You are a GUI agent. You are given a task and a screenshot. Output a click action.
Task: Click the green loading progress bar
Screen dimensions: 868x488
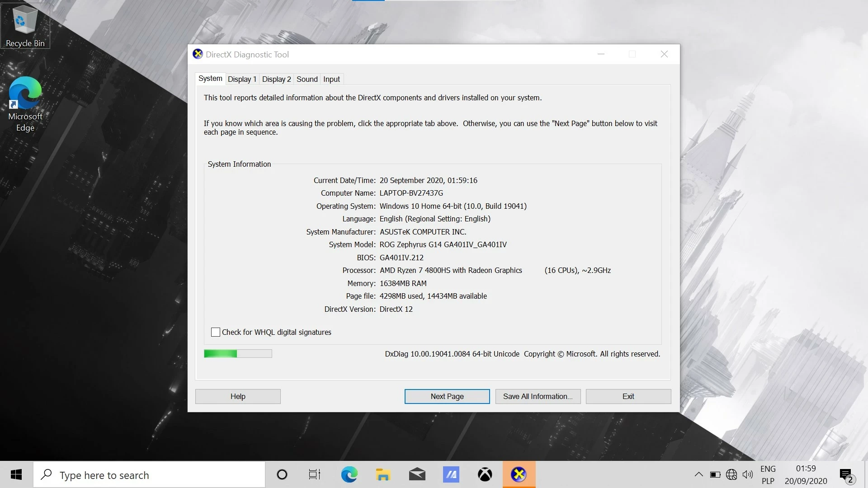238,354
